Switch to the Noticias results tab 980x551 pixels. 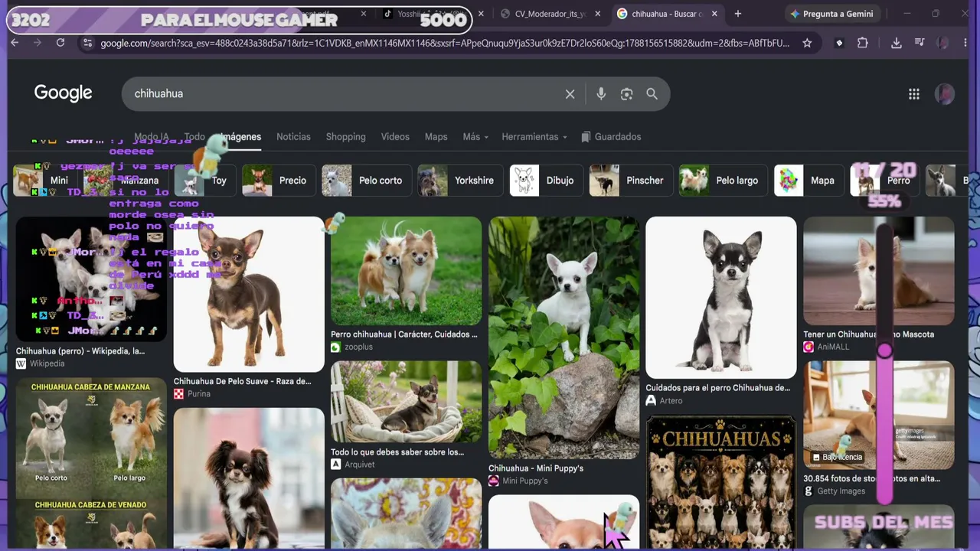(293, 137)
